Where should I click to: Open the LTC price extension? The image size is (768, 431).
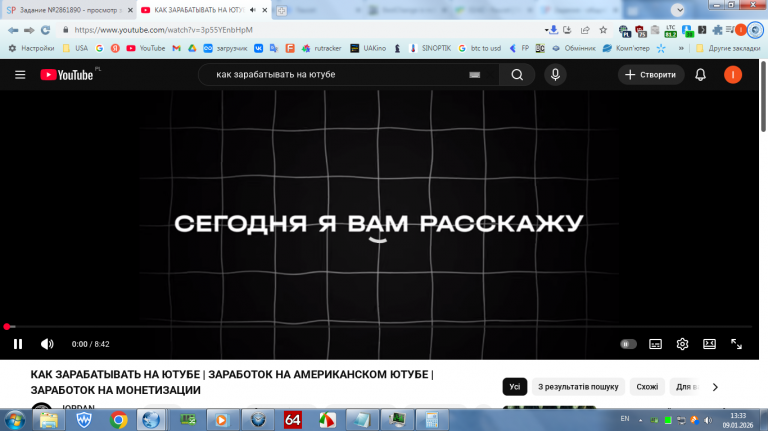point(671,31)
